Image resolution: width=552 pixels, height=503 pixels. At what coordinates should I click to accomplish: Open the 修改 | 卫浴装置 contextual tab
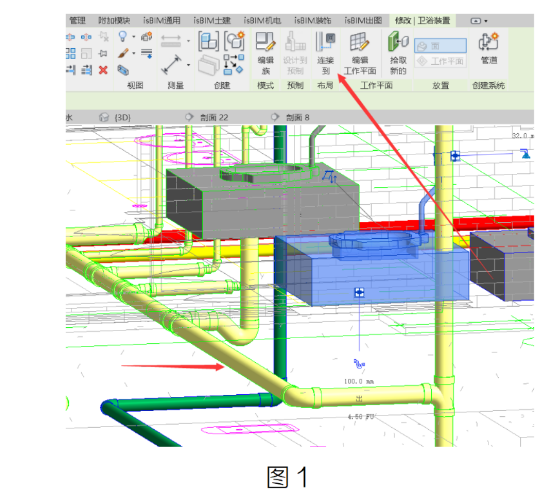click(422, 21)
